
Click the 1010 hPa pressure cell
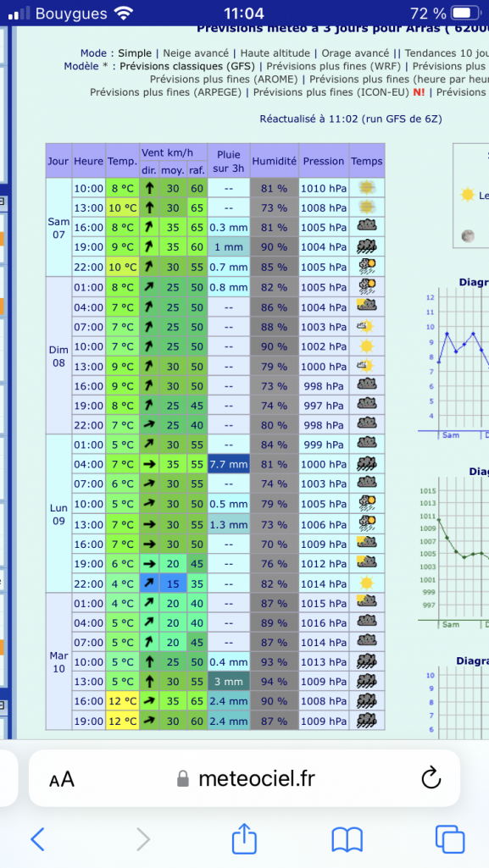pos(324,188)
